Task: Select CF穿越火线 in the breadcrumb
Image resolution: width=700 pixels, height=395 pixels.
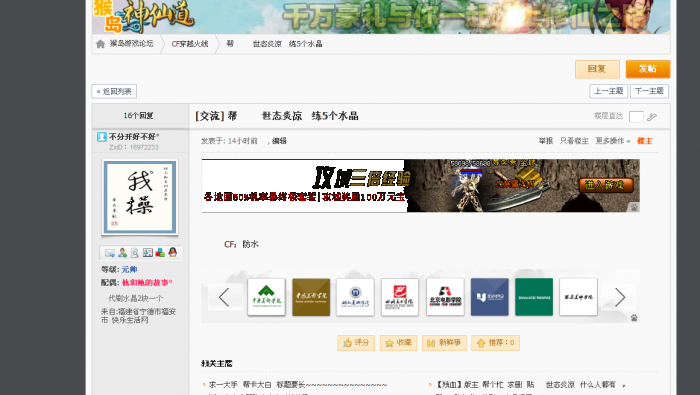Action: click(x=190, y=44)
